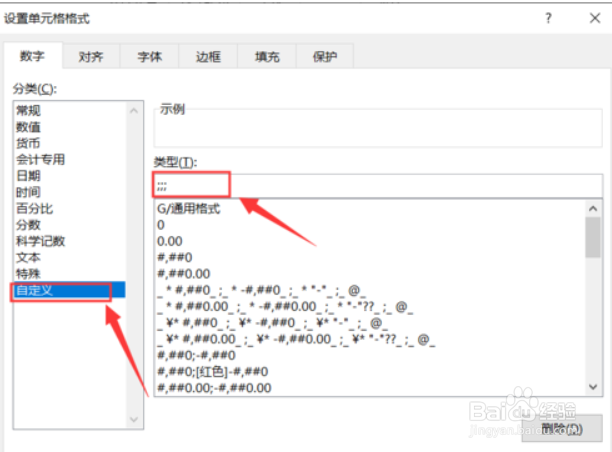
Task: Click category list scroll down arrow
Action: [133, 420]
